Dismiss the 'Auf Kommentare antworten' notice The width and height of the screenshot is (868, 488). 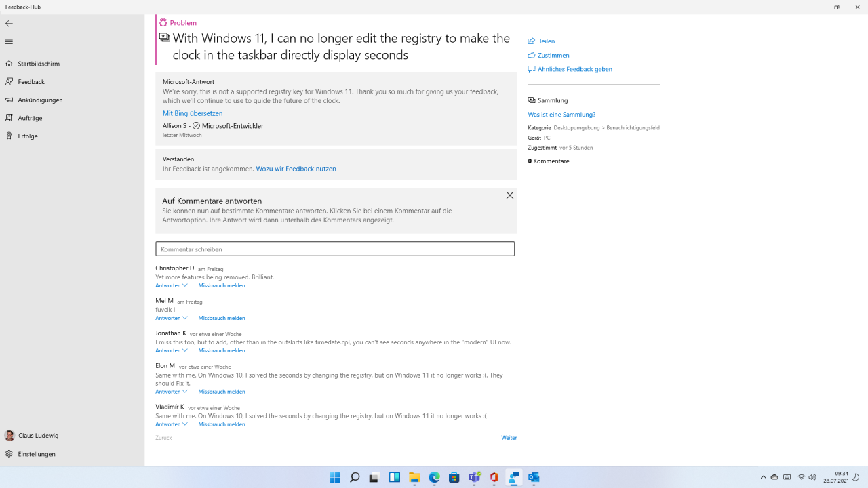point(510,195)
